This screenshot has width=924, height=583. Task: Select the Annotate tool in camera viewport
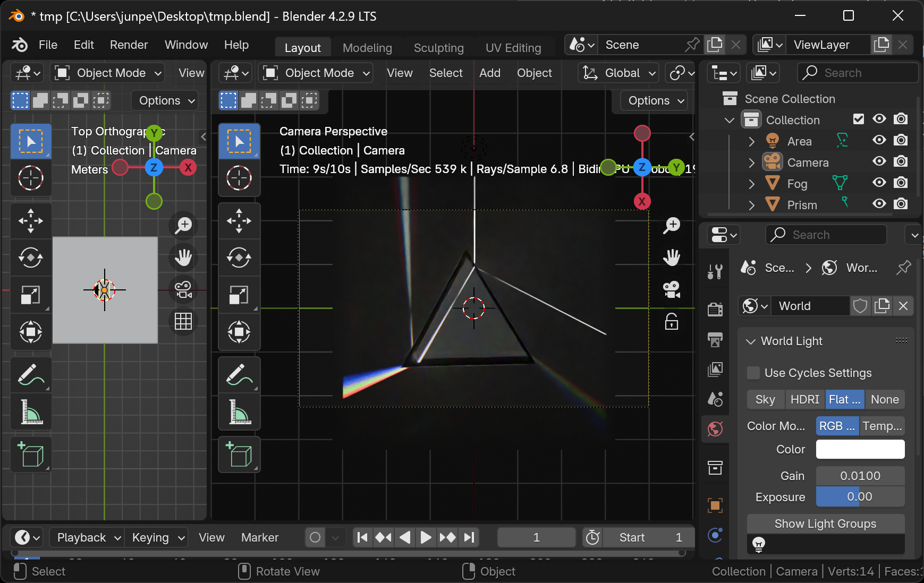pyautogui.click(x=239, y=375)
